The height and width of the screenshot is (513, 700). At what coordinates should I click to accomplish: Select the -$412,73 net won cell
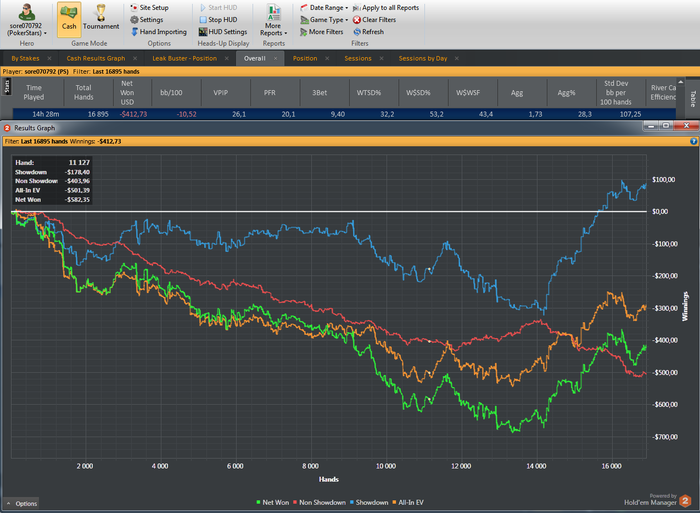(133, 114)
